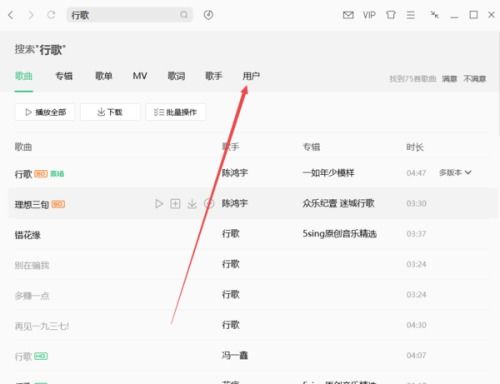Open the VIP membership entry

click(x=369, y=15)
